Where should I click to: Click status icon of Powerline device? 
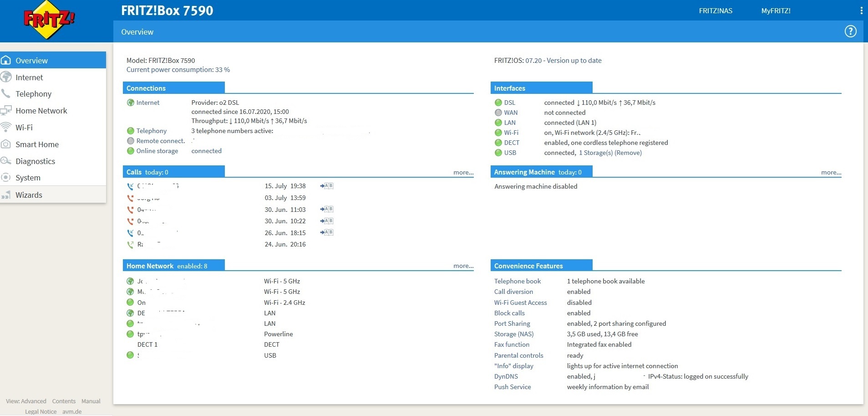130,334
